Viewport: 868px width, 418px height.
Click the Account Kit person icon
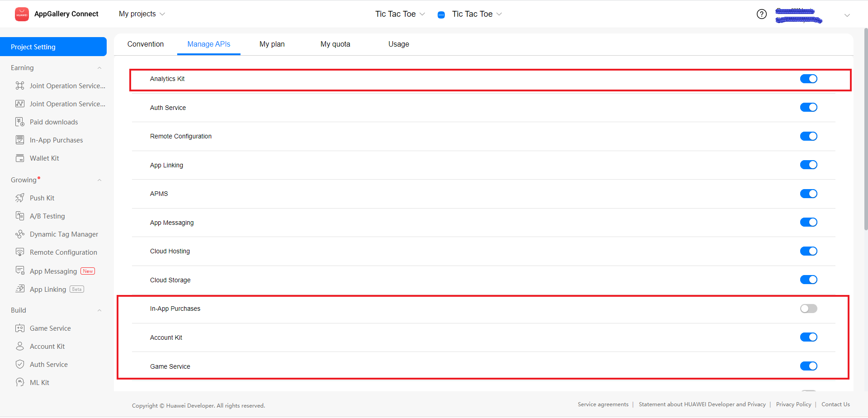click(20, 347)
